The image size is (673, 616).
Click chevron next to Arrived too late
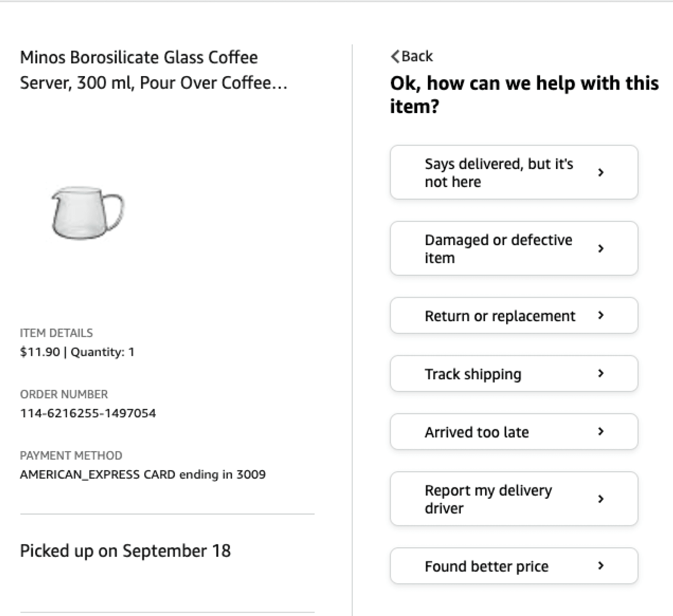coord(601,431)
